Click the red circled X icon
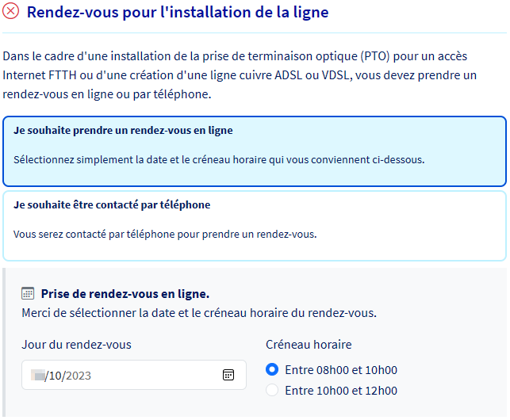 (11, 11)
